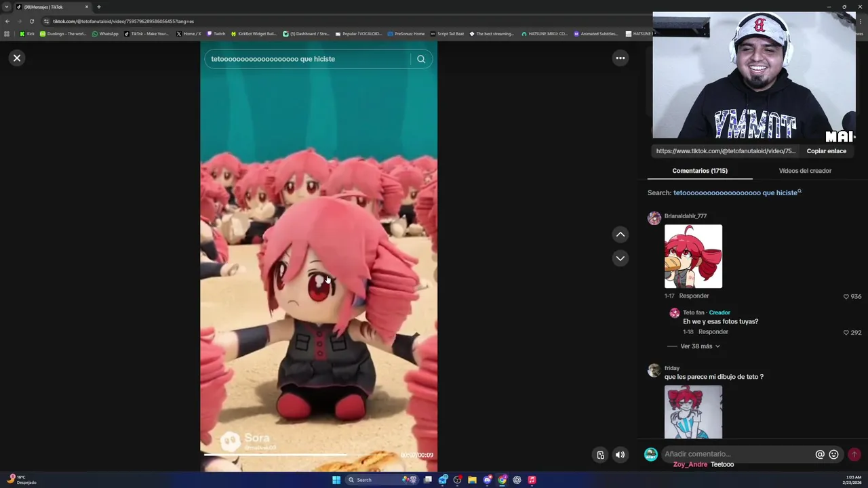Close the Mensajes TikTok browser tab
The image size is (868, 488).
[x=87, y=7]
